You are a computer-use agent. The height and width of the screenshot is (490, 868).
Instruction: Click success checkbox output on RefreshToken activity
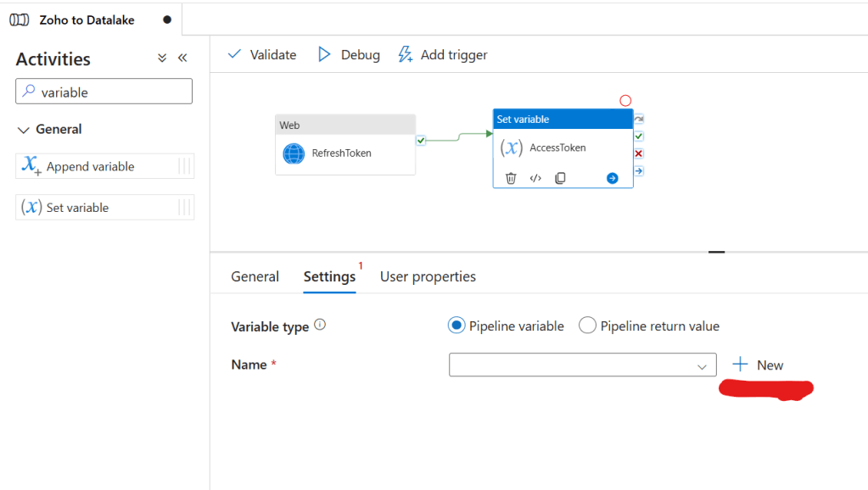[x=421, y=140]
